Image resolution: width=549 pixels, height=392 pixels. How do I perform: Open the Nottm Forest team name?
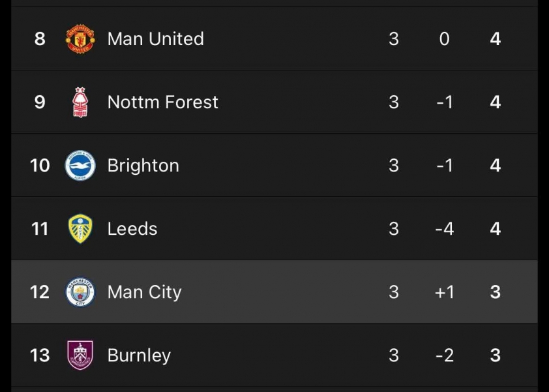(162, 102)
